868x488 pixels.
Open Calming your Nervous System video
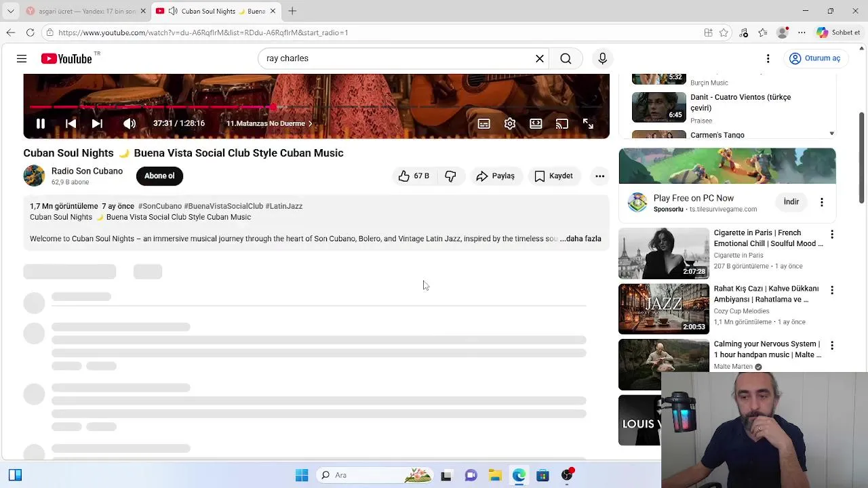click(664, 364)
